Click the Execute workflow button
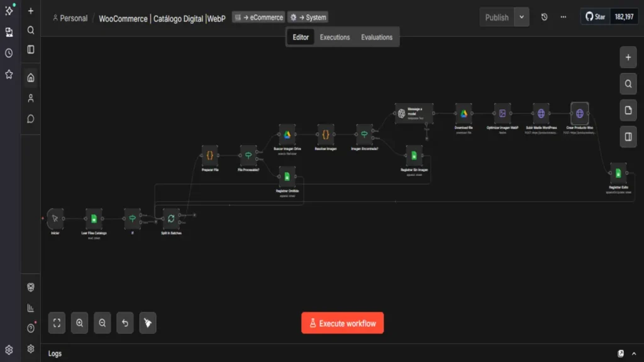The image size is (644, 362). [x=343, y=322]
